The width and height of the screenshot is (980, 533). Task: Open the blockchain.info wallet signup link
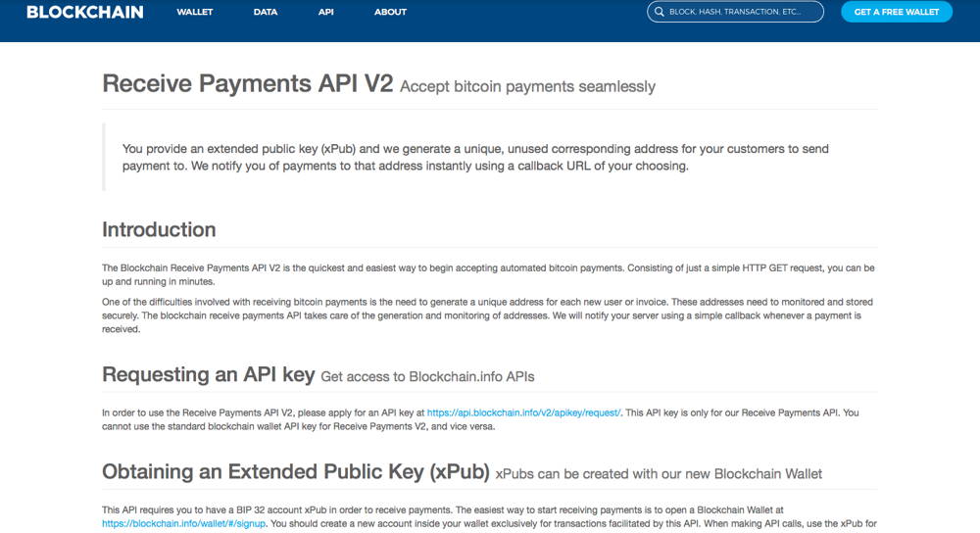(x=184, y=523)
